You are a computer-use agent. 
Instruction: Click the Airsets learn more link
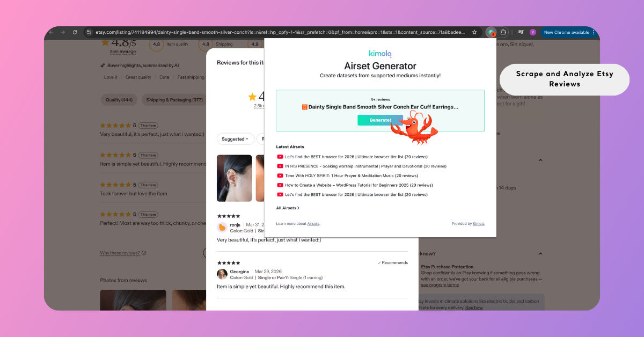pos(313,223)
